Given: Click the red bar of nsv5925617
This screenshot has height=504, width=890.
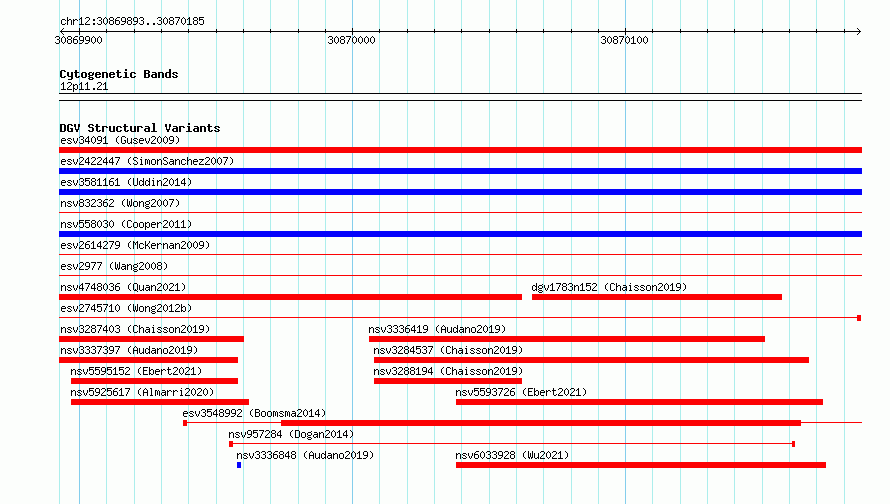Looking at the screenshot, I should point(160,402).
